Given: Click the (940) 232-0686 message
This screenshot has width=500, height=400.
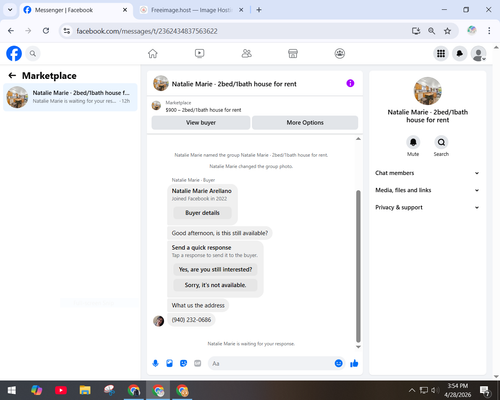Looking at the screenshot, I should click(x=191, y=320).
